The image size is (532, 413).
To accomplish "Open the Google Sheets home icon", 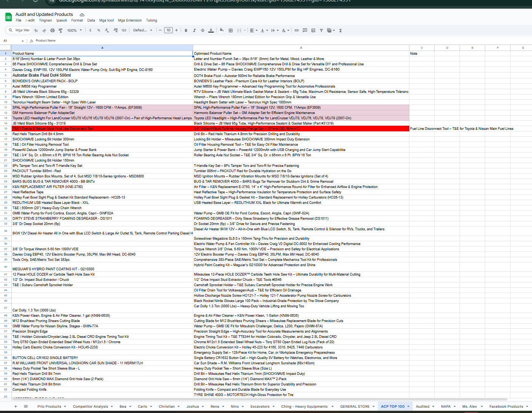I will pos(8,17).
